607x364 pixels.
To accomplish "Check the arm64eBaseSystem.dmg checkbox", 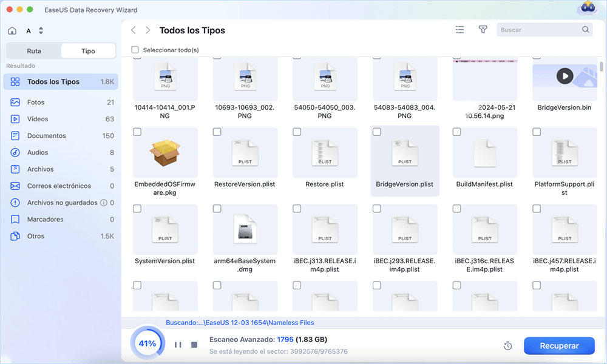I will click(217, 209).
